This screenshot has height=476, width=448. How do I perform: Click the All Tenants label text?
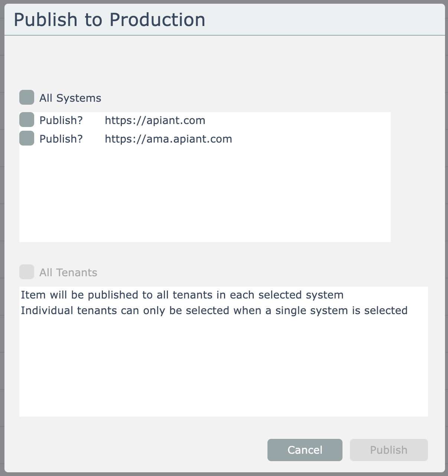click(x=68, y=273)
